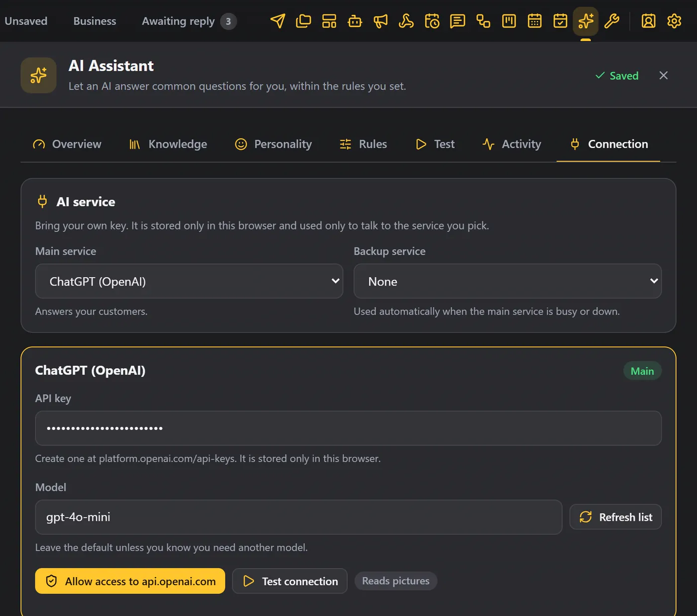Viewport: 697px width, 616px height.
Task: Open the Test tab
Action: [435, 144]
